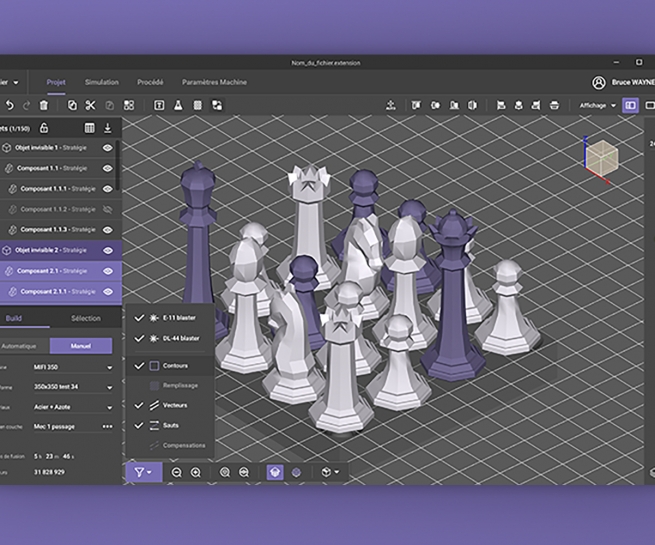Click the download icon in objects panel header
Viewport: 655px width, 545px height.
[x=108, y=128]
